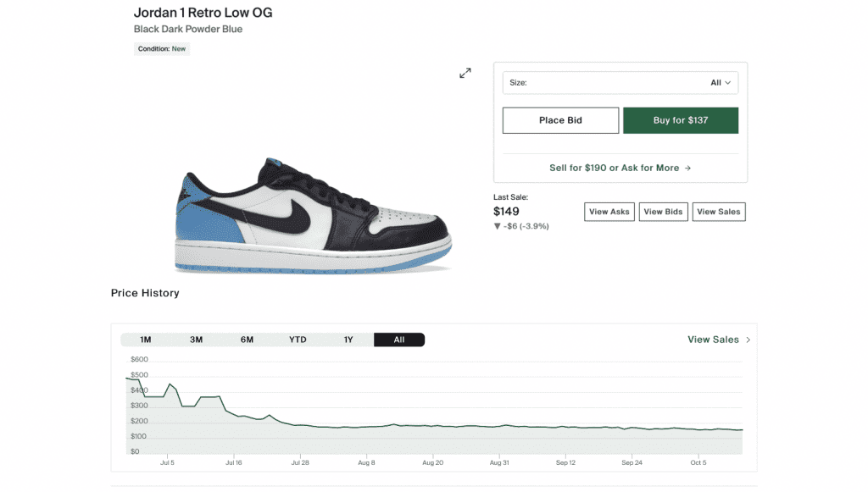Screen dimensions: 868x492
Task: Click the View Asks button
Action: pyautogui.click(x=609, y=212)
